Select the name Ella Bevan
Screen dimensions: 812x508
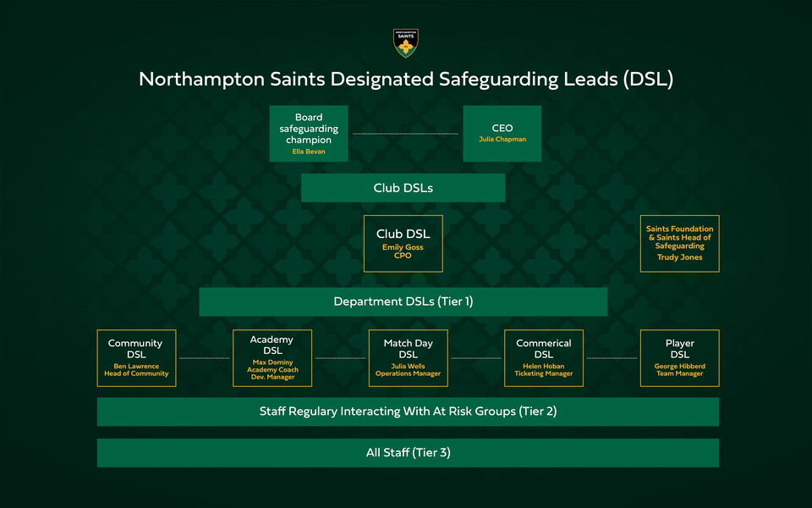click(x=309, y=152)
